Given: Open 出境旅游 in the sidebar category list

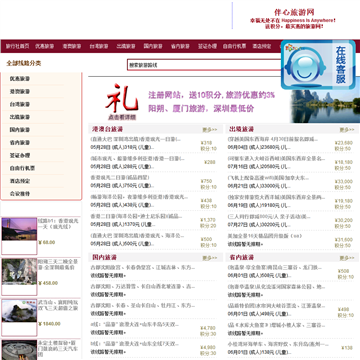Looking at the screenshot, I should 20,117.
